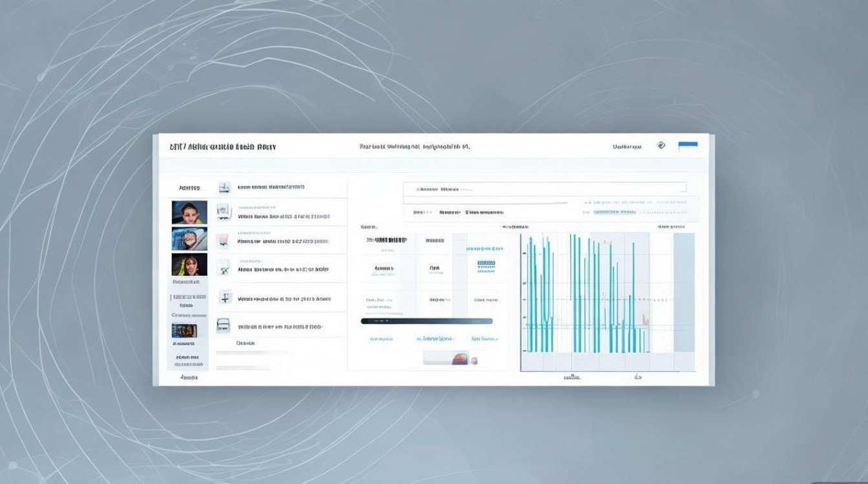Click the blue bar button in header corner
868x484 pixels.
click(688, 146)
